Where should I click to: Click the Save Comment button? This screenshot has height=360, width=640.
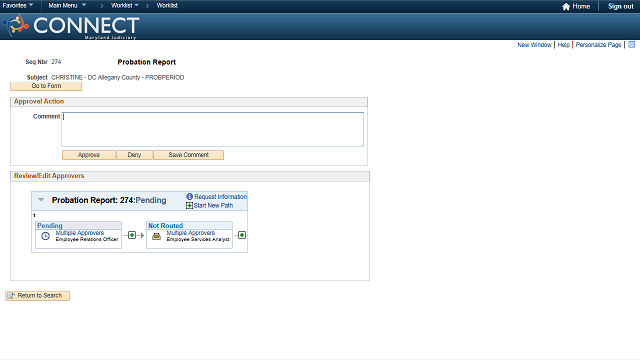click(x=189, y=155)
